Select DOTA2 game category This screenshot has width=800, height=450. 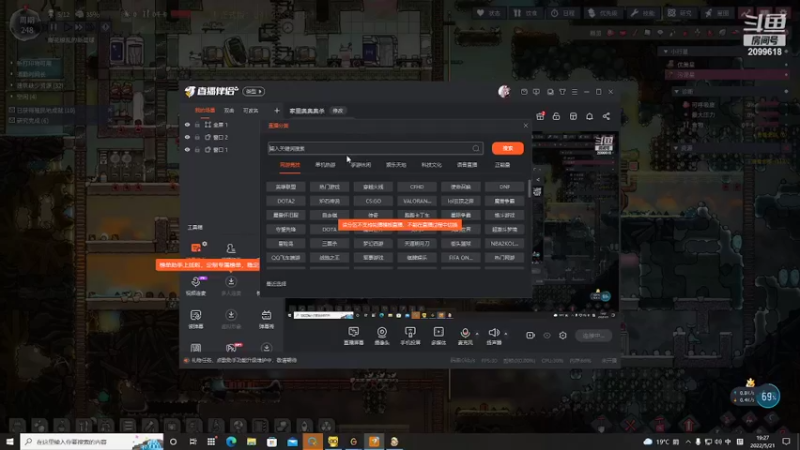point(286,201)
